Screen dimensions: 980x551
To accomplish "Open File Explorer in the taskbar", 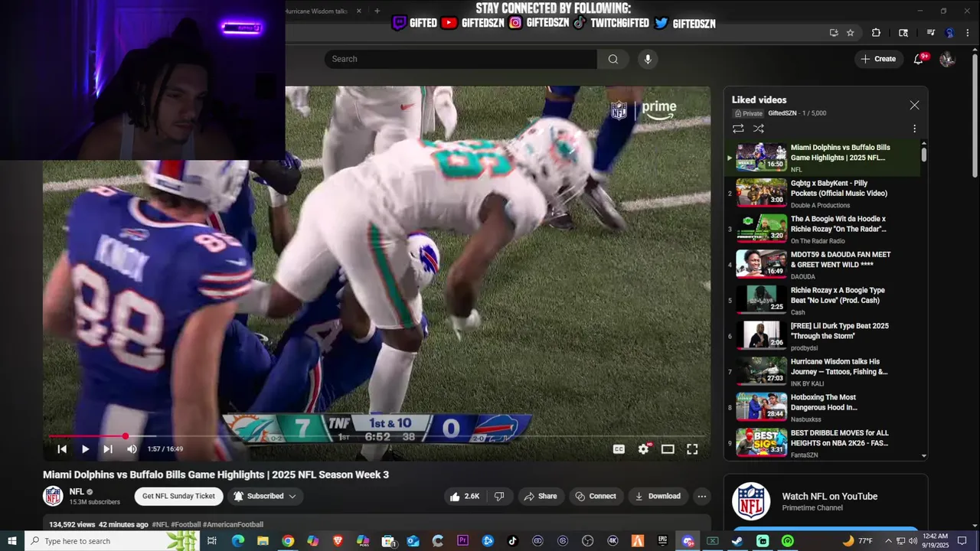I will tap(263, 541).
